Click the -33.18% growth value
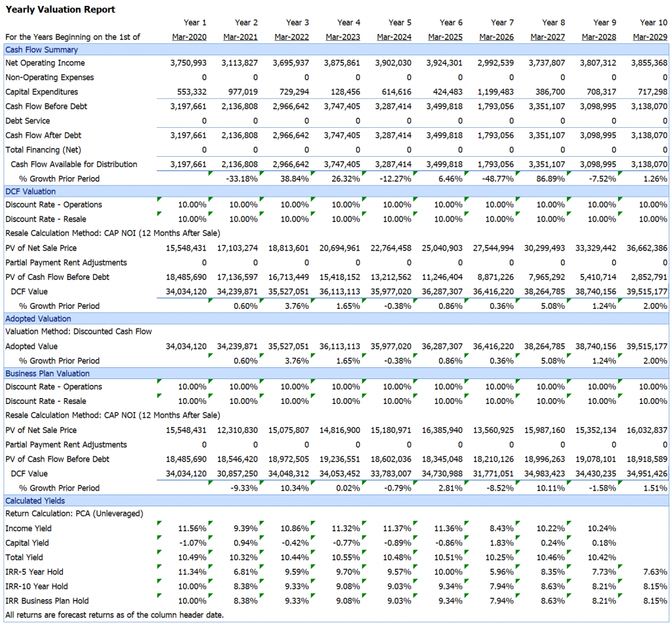 point(241,179)
